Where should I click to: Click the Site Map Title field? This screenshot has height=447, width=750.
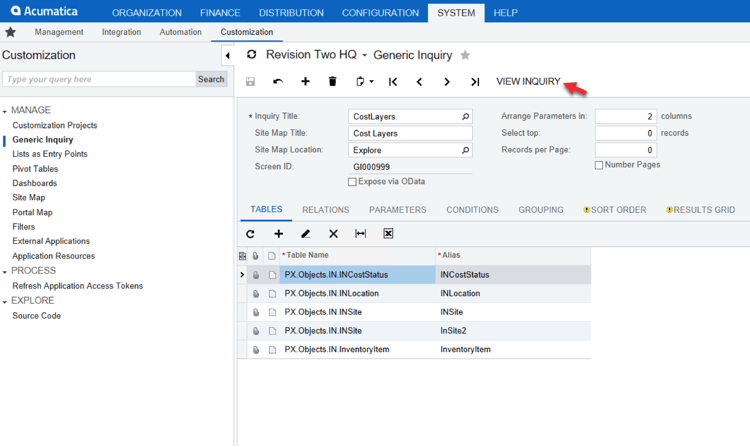pyautogui.click(x=410, y=133)
